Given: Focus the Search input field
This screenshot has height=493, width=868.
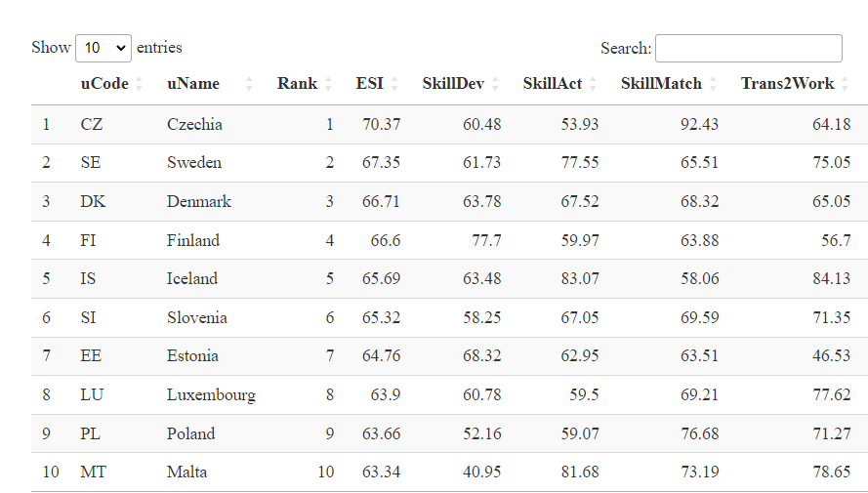Looking at the screenshot, I should [749, 48].
